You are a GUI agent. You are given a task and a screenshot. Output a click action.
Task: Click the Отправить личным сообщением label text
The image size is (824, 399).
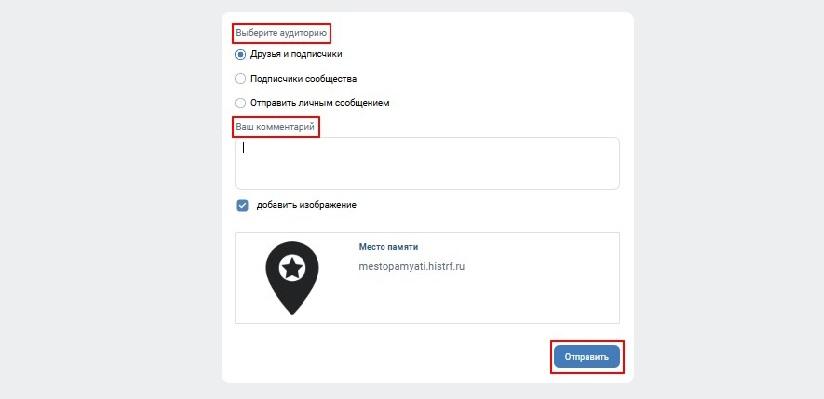click(320, 103)
